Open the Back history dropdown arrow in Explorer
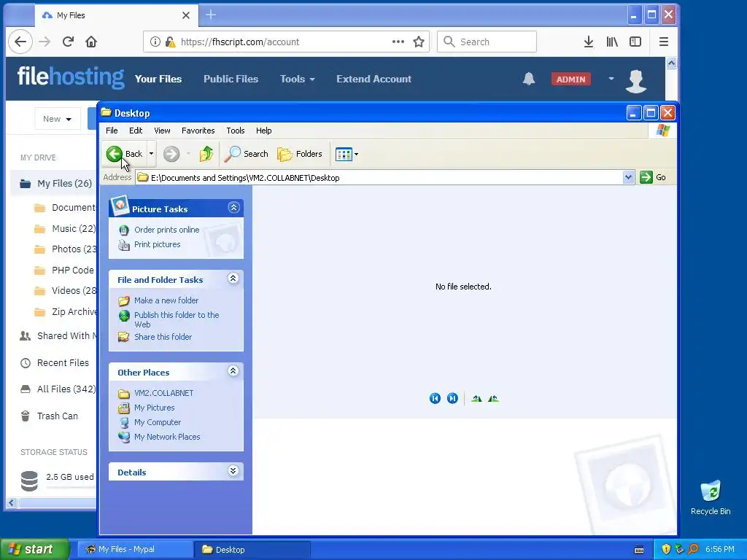The height and width of the screenshot is (560, 747). point(151,154)
